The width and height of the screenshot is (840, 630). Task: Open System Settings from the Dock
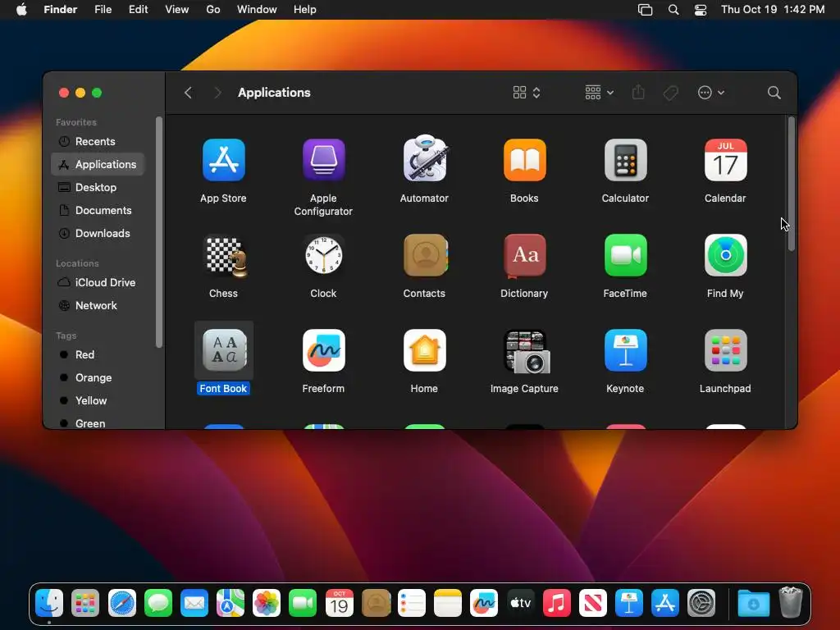(701, 604)
